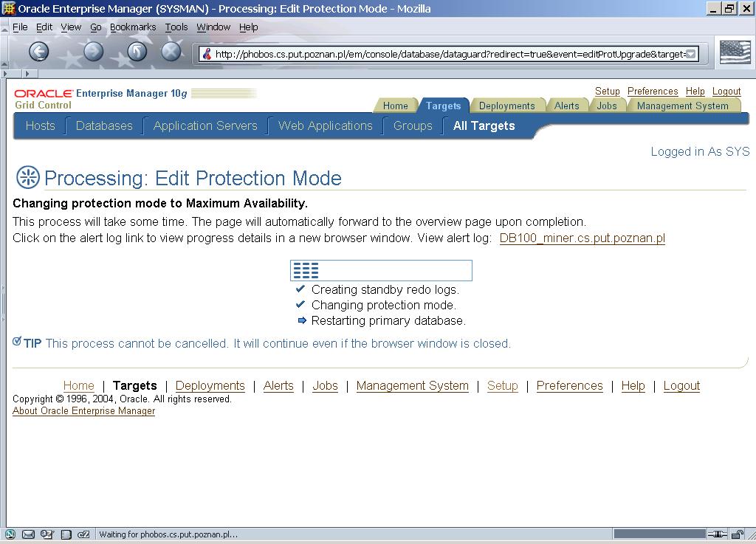Select the Application Servers subtab
The image size is (756, 544).
pos(205,125)
